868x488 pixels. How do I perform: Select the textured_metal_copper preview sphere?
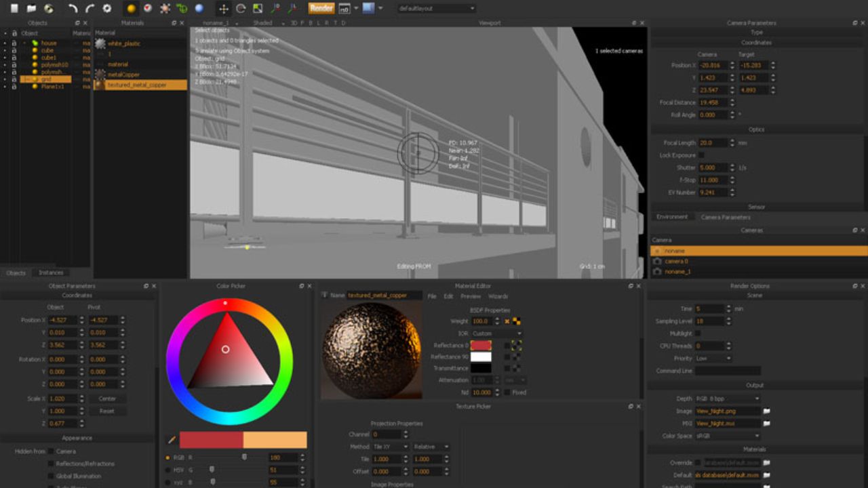pos(371,348)
